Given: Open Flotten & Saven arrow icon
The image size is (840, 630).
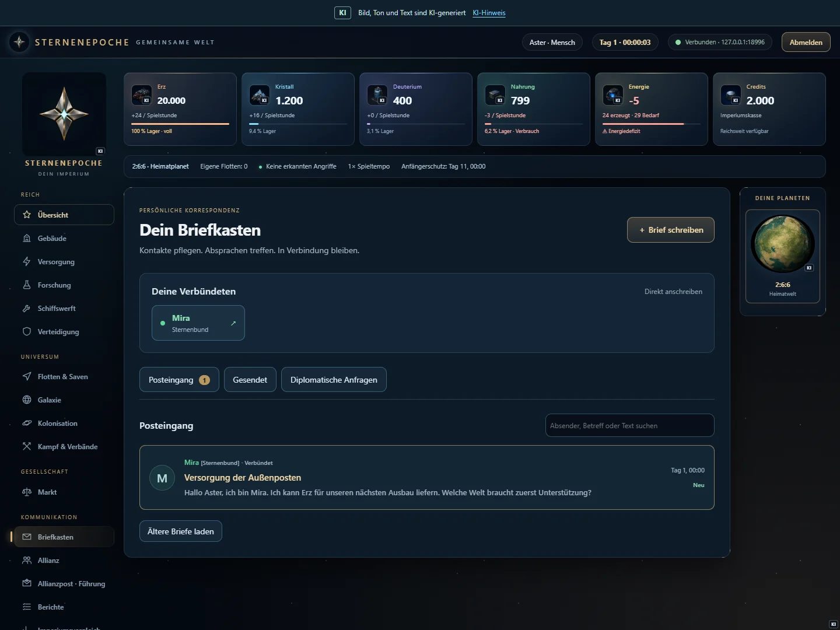Looking at the screenshot, I should click(x=27, y=376).
